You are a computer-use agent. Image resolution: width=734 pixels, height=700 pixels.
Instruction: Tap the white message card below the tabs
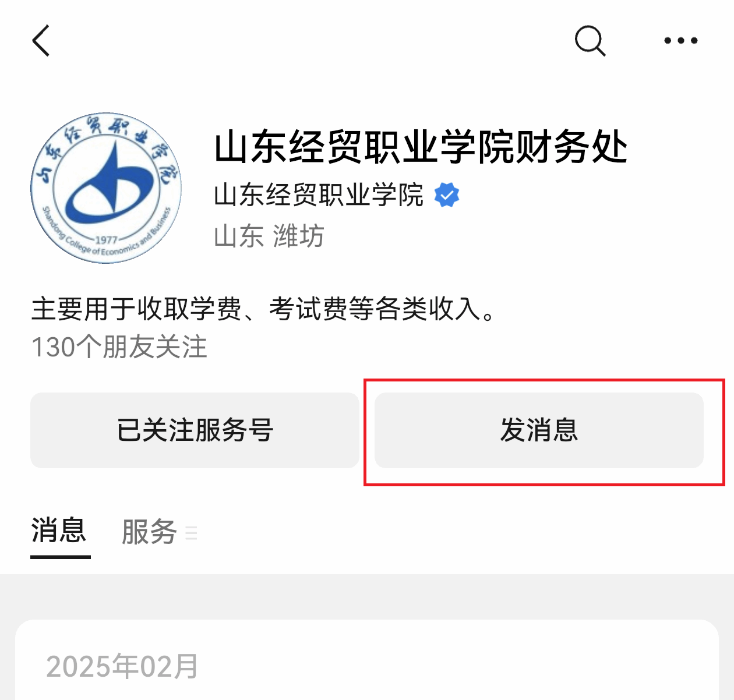(367, 660)
